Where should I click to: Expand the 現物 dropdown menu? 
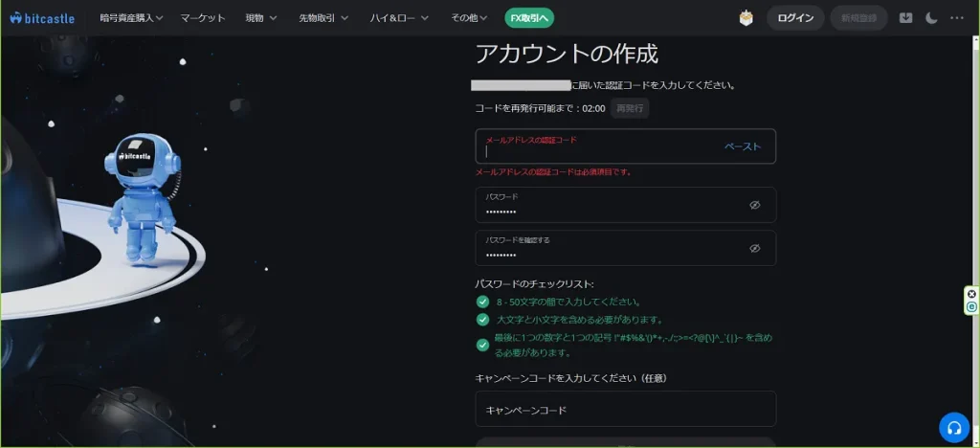[261, 18]
